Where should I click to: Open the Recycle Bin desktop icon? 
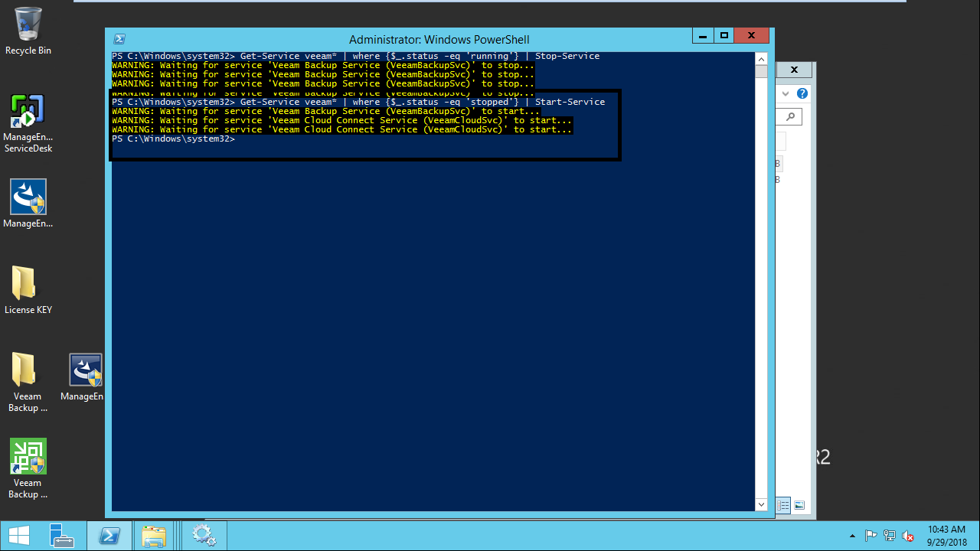[x=28, y=25]
